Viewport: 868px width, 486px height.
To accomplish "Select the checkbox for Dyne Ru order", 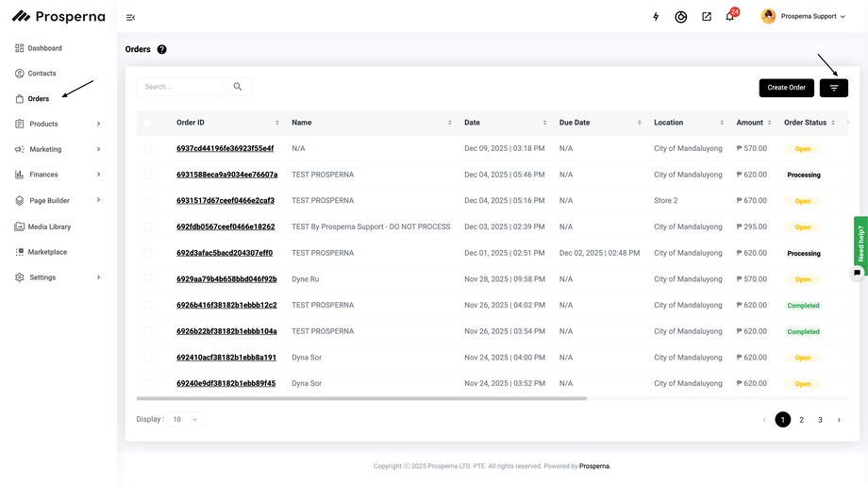I will 147,279.
